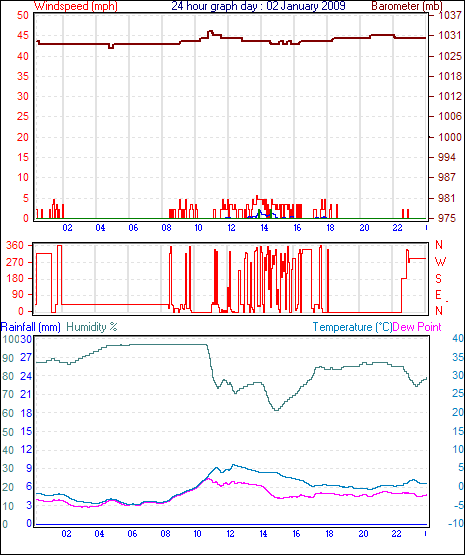The width and height of the screenshot is (467, 559).
Task: Click the Temperature (°C) legend label
Action: [x=352, y=327]
